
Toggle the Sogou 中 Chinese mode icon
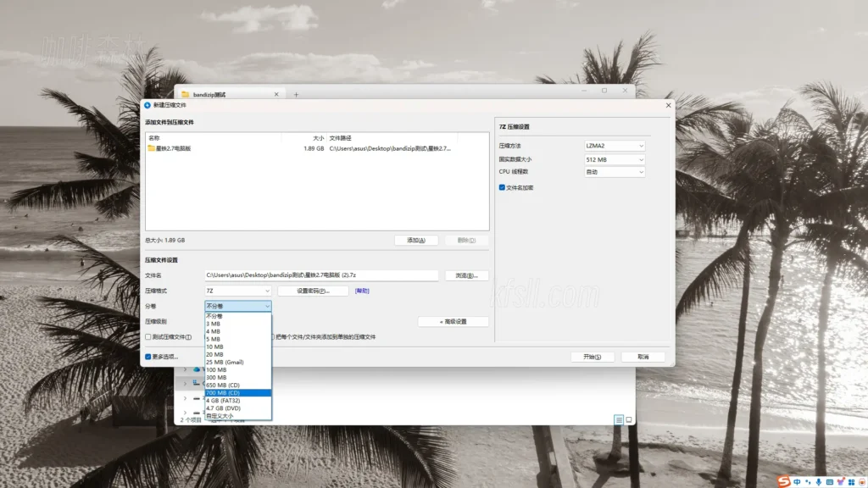point(798,481)
